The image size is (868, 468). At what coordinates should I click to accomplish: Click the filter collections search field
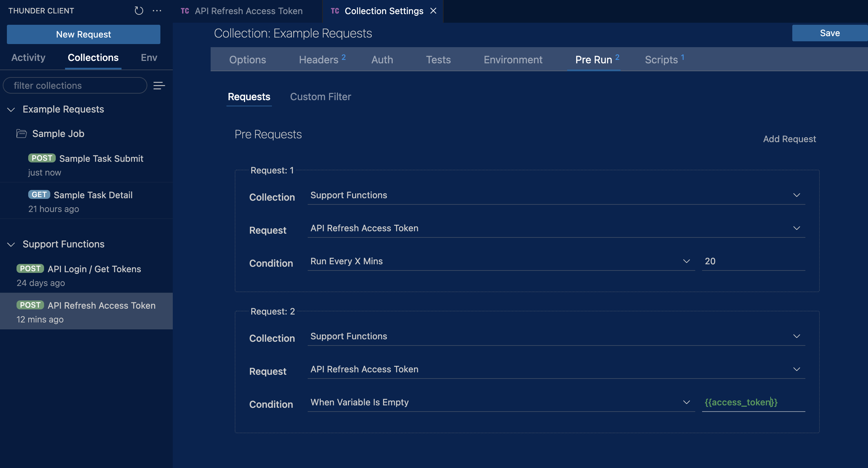(75, 85)
